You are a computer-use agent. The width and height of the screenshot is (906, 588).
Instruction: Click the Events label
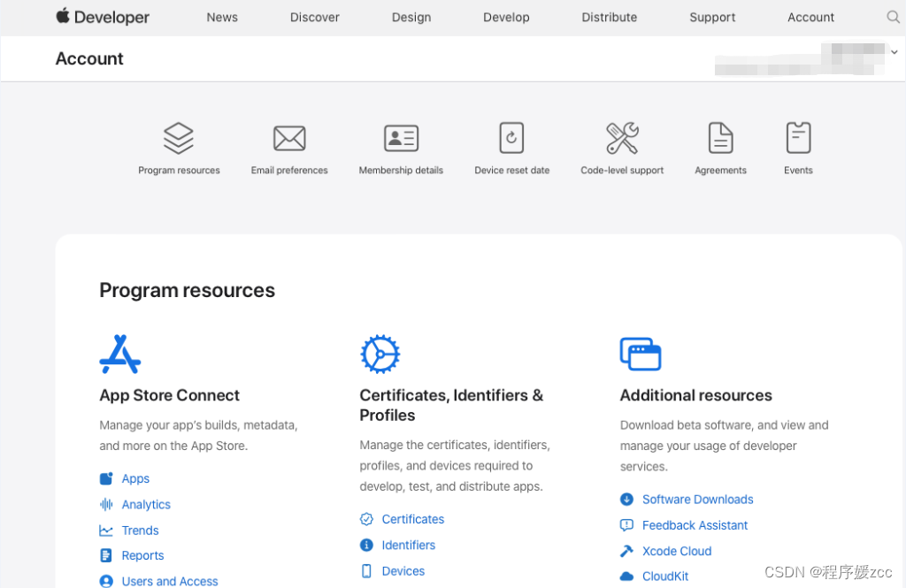coord(799,171)
